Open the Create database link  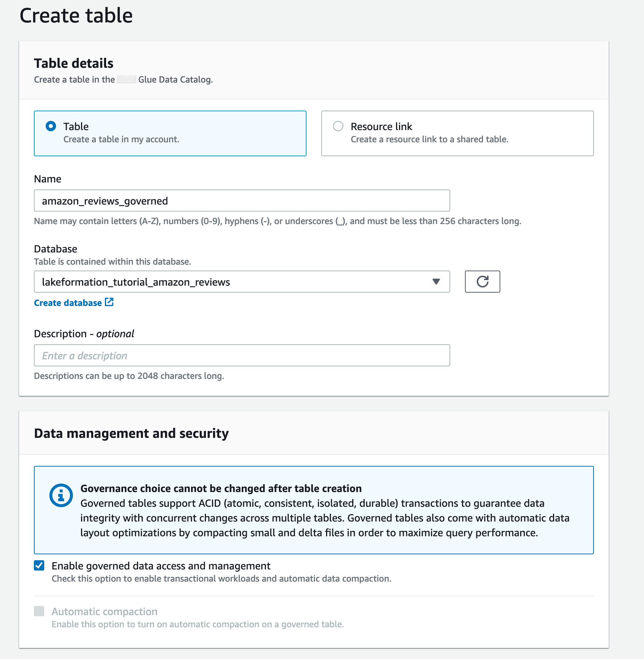click(68, 303)
